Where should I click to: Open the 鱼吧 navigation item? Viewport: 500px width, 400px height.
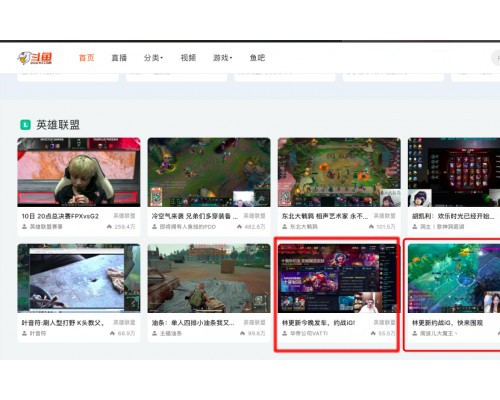(257, 58)
